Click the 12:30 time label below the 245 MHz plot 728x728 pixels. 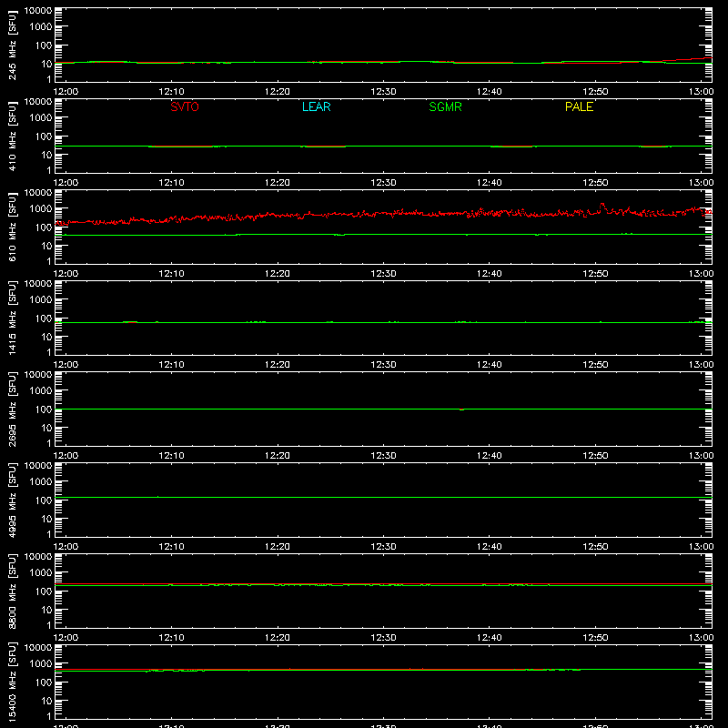pyautogui.click(x=383, y=92)
